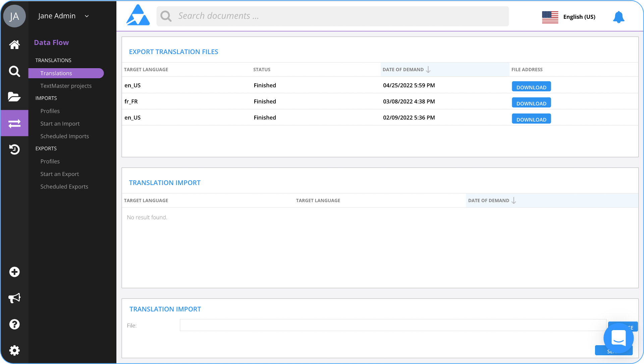Click second Target Language header in import table
Image resolution: width=644 pixels, height=364 pixels.
point(318,200)
